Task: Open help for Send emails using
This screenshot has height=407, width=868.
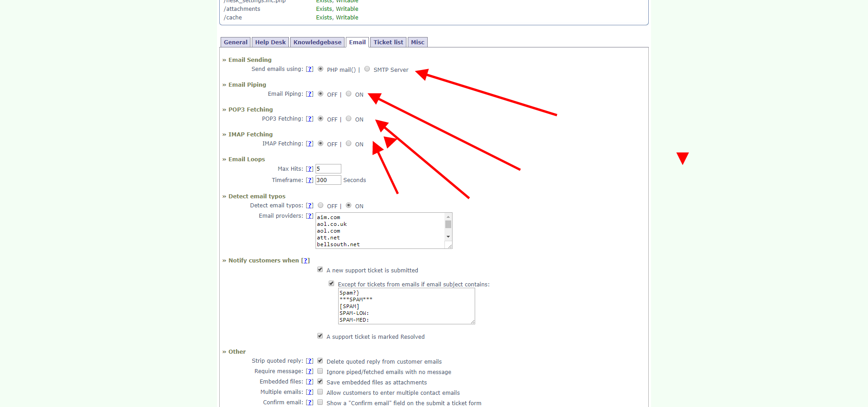Action: pos(309,69)
